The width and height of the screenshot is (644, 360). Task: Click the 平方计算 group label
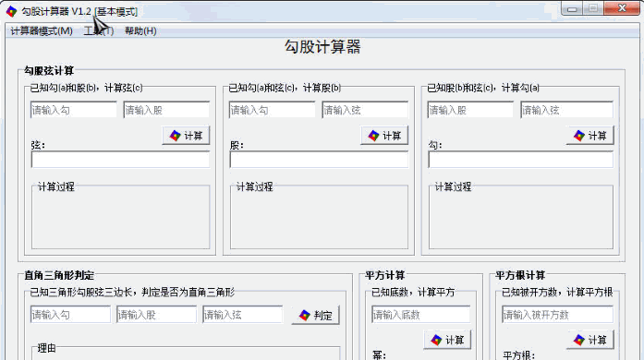tap(385, 275)
